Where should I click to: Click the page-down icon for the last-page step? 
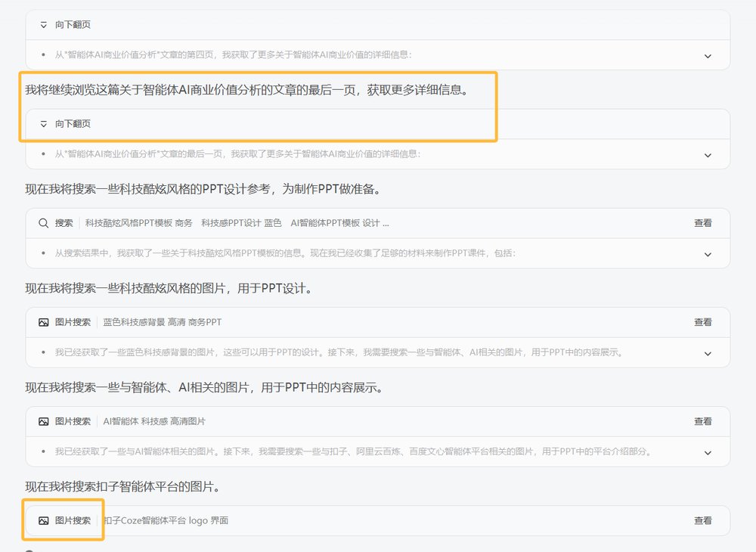coord(44,124)
